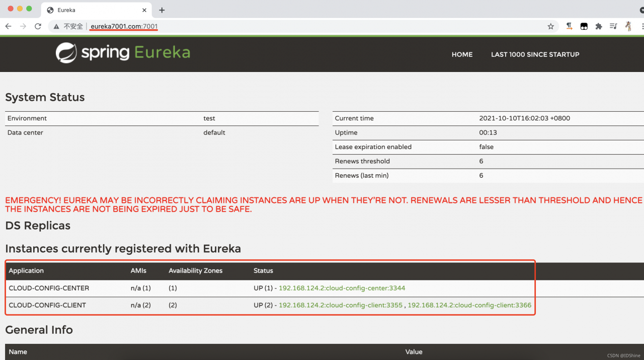Viewport: 644px width, 360px height.
Task: Click the not-secure warning icon
Action: (56, 26)
